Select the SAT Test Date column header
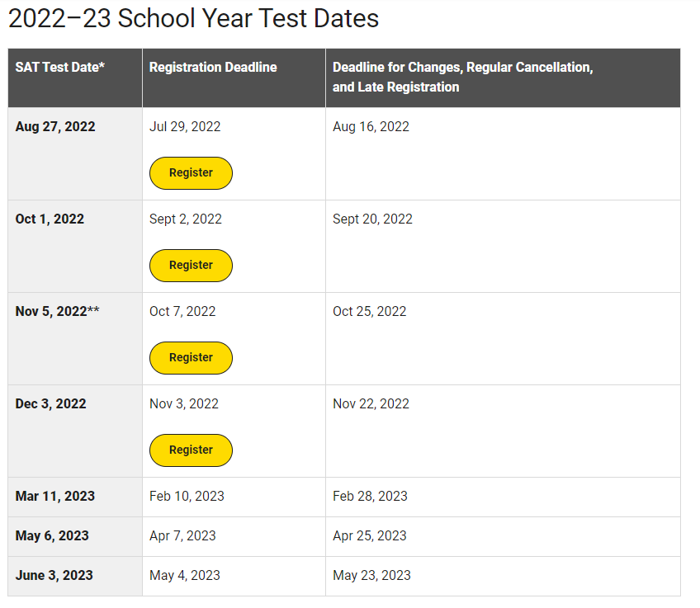This screenshot has height=608, width=700. 60,68
